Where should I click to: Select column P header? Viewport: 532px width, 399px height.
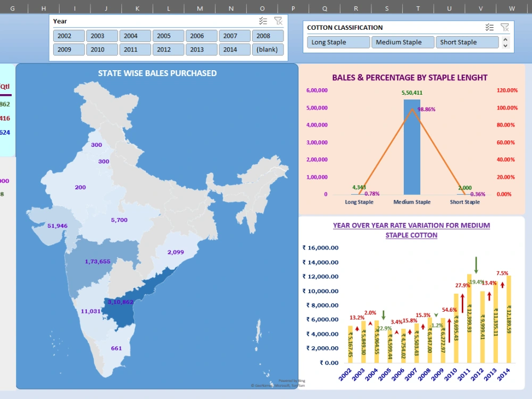click(293, 8)
